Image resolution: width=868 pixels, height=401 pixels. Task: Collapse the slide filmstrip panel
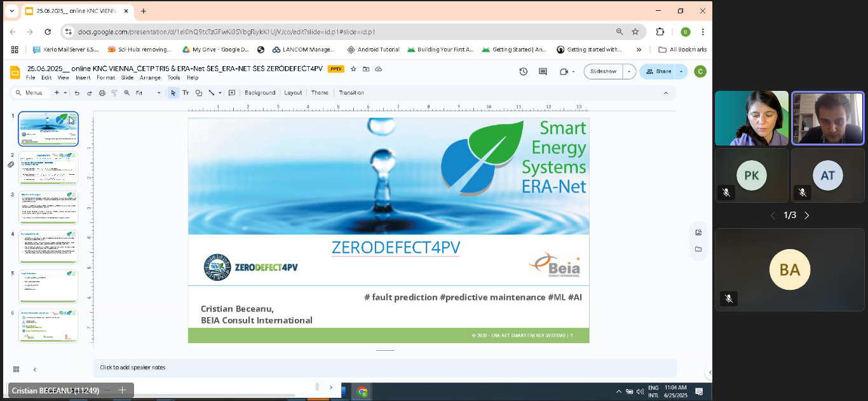[35, 369]
